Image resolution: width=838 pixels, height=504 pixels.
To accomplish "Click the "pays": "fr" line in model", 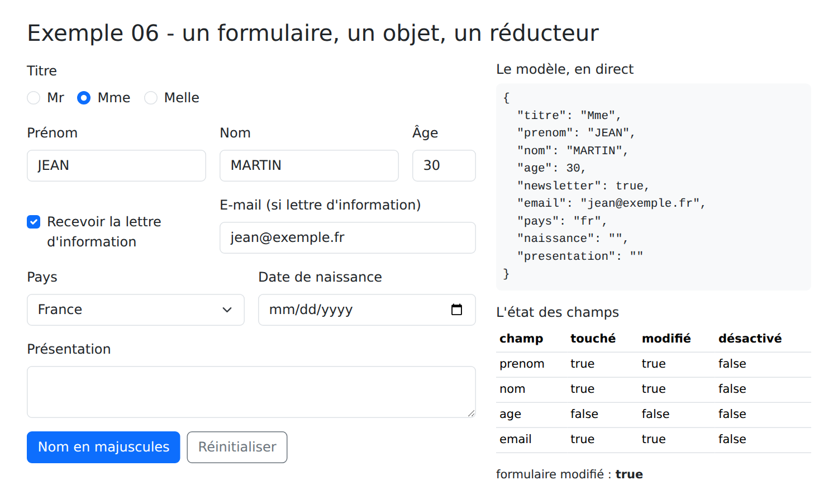I will coord(562,221).
